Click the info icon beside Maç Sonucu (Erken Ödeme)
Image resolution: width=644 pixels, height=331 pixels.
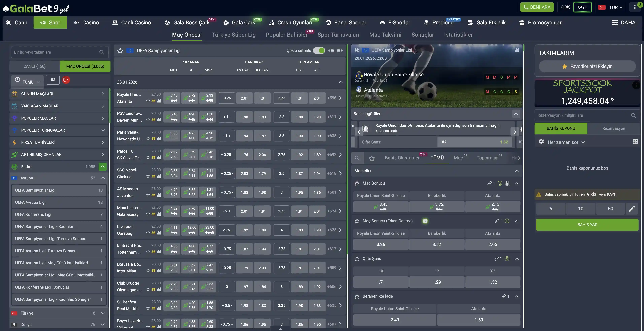click(425, 221)
